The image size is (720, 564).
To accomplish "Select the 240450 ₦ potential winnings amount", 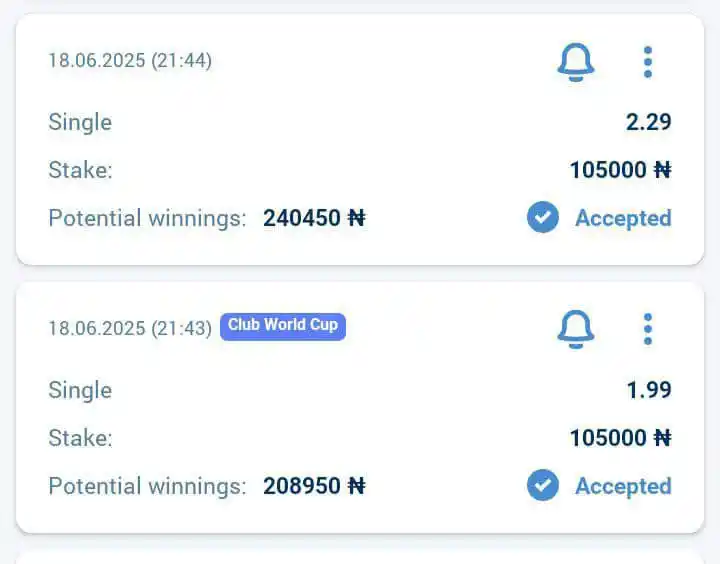I will point(315,218).
